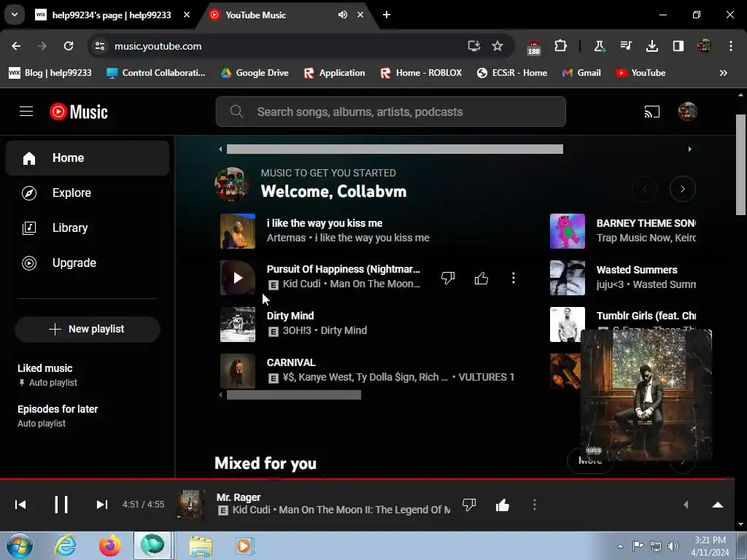Click the top horizontal scrollbar track
The image size is (747, 560).
coord(454,149)
